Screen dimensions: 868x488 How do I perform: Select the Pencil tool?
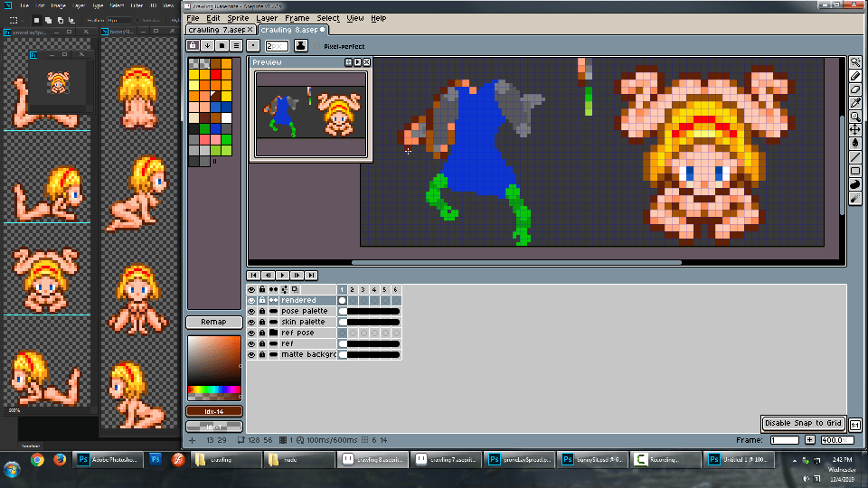tap(855, 76)
